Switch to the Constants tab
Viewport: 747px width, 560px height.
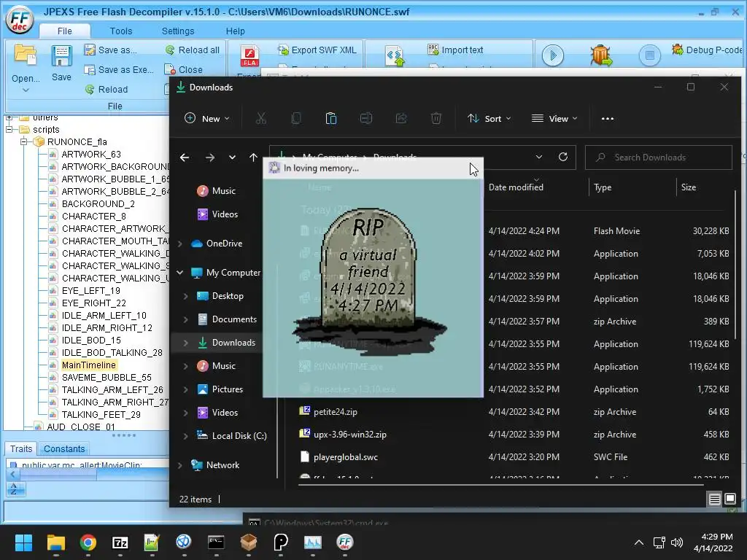[x=64, y=448]
